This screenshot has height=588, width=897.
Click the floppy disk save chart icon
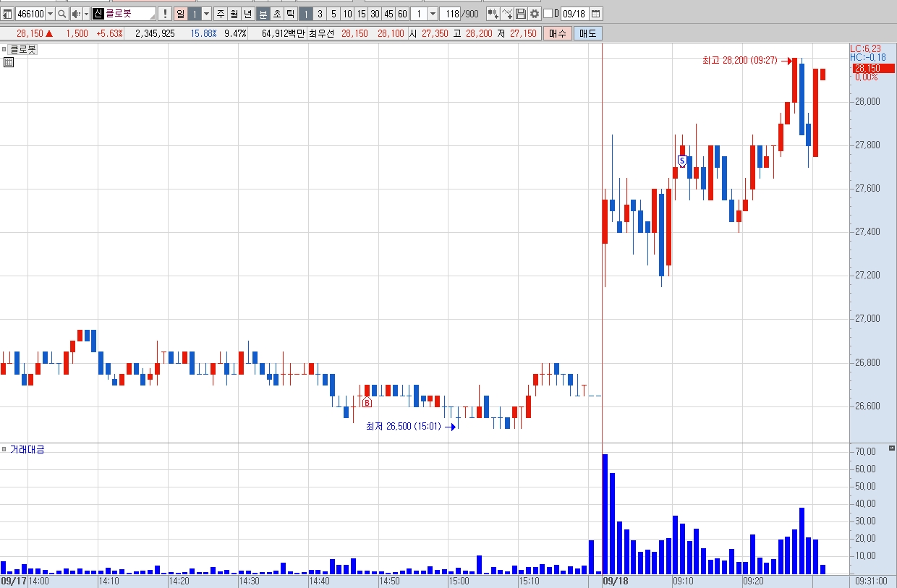tap(521, 14)
